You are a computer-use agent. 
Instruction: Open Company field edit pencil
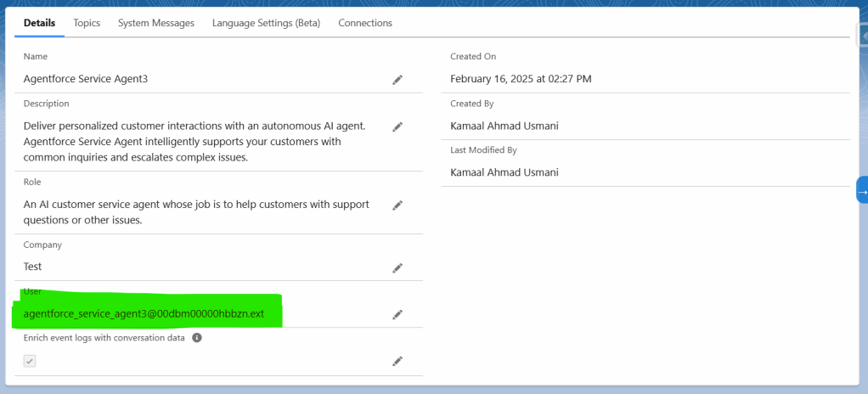point(397,267)
